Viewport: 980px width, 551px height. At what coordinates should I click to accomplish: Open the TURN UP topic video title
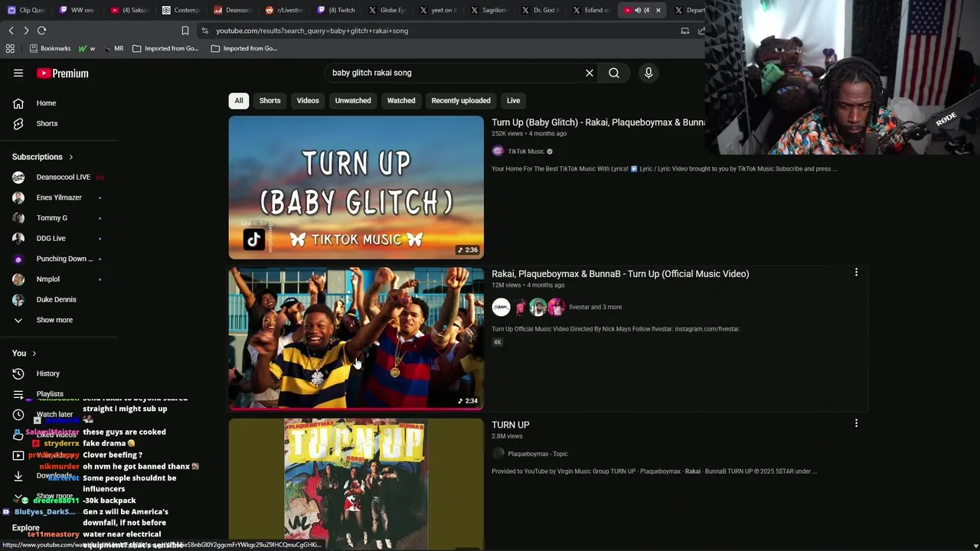511,425
